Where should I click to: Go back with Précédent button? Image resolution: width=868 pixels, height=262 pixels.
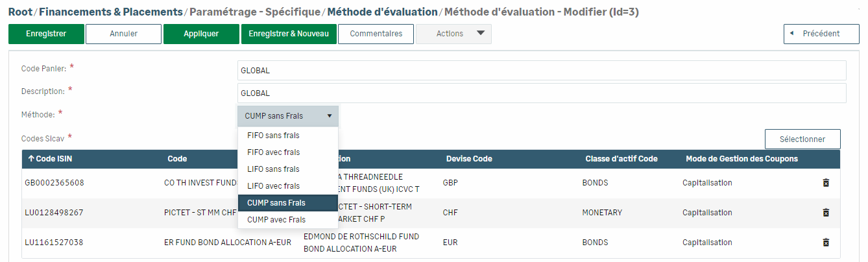pos(821,34)
